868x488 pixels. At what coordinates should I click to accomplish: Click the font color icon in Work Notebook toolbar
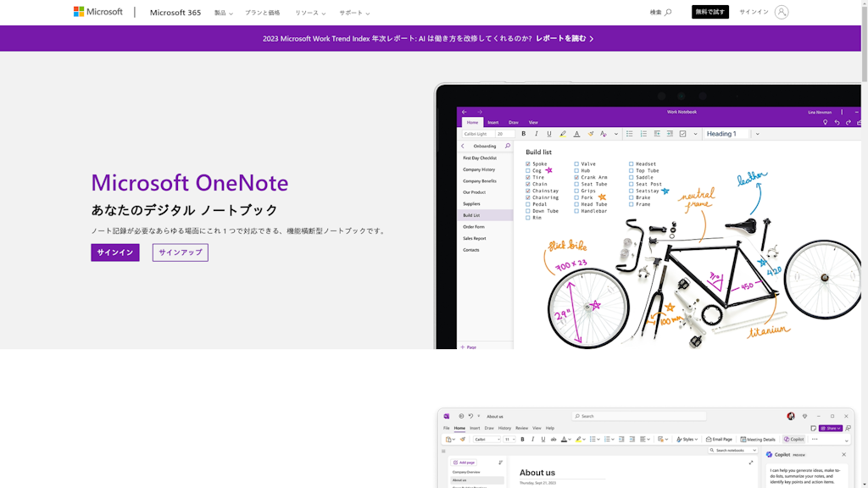point(576,134)
